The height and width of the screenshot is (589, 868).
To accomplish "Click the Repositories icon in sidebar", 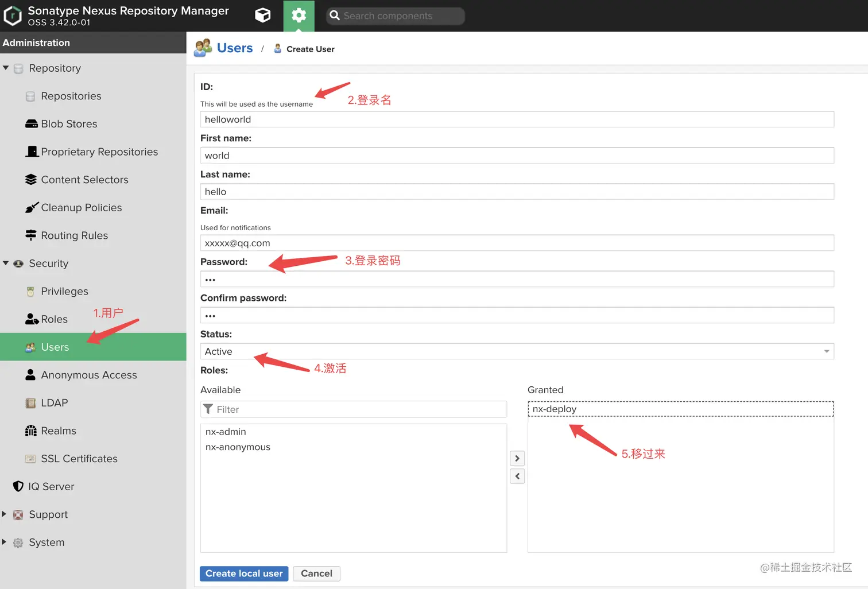I will click(x=30, y=96).
